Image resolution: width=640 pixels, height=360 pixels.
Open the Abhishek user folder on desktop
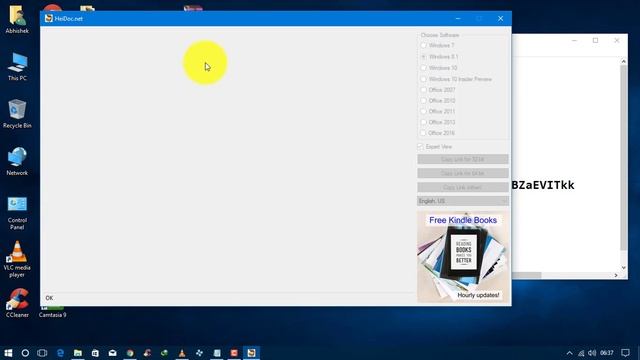pyautogui.click(x=17, y=20)
